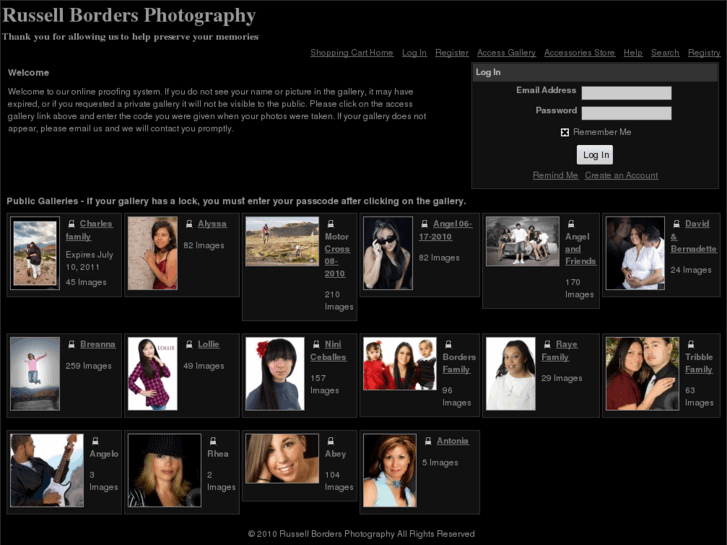Click the Charles family thumbnail photo
Viewport: 727px width, 545px height.
point(35,253)
